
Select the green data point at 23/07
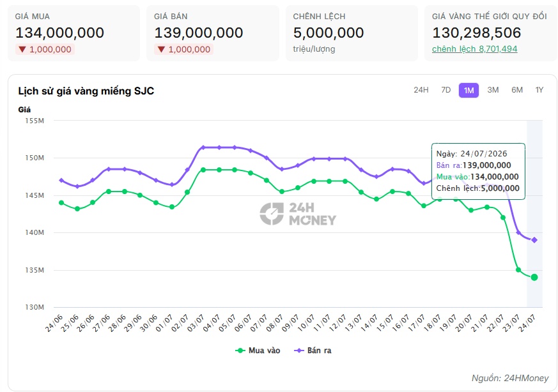pos(518,270)
